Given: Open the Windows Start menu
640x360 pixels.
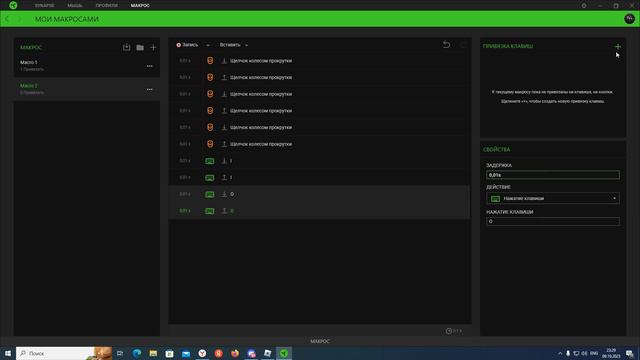Looking at the screenshot, I should pos(7,353).
